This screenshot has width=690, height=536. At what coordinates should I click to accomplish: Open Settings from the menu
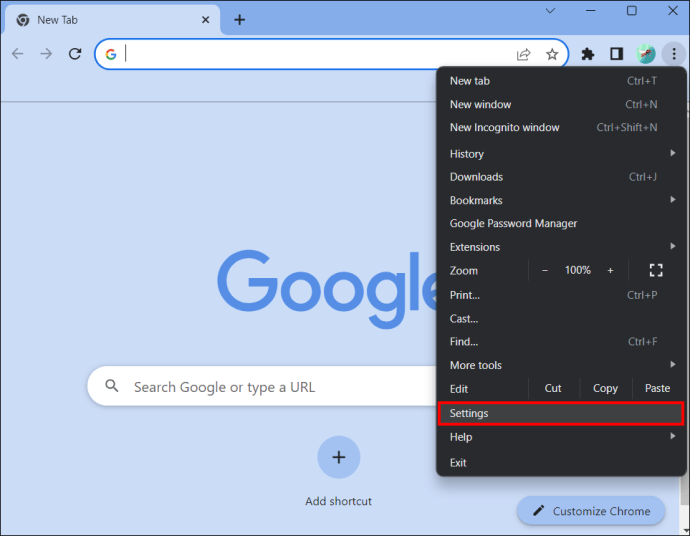(x=561, y=413)
